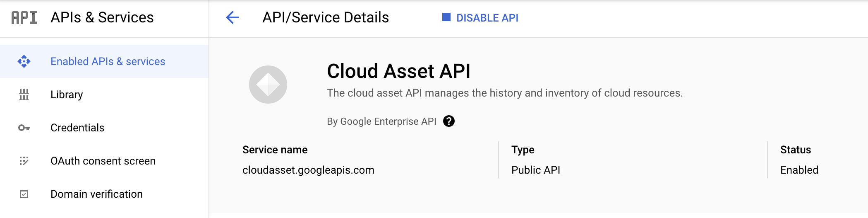The image size is (868, 218).
Task: Click the Cloud Asset API heading
Action: coord(398,71)
